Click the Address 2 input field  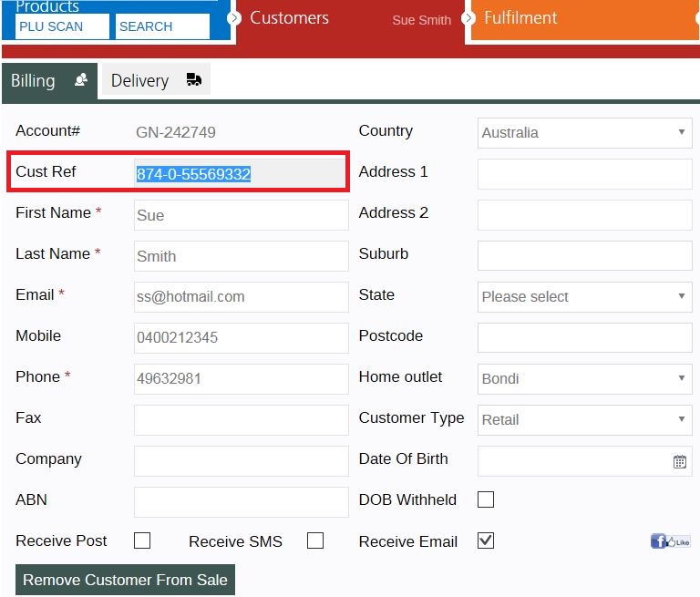tap(585, 215)
